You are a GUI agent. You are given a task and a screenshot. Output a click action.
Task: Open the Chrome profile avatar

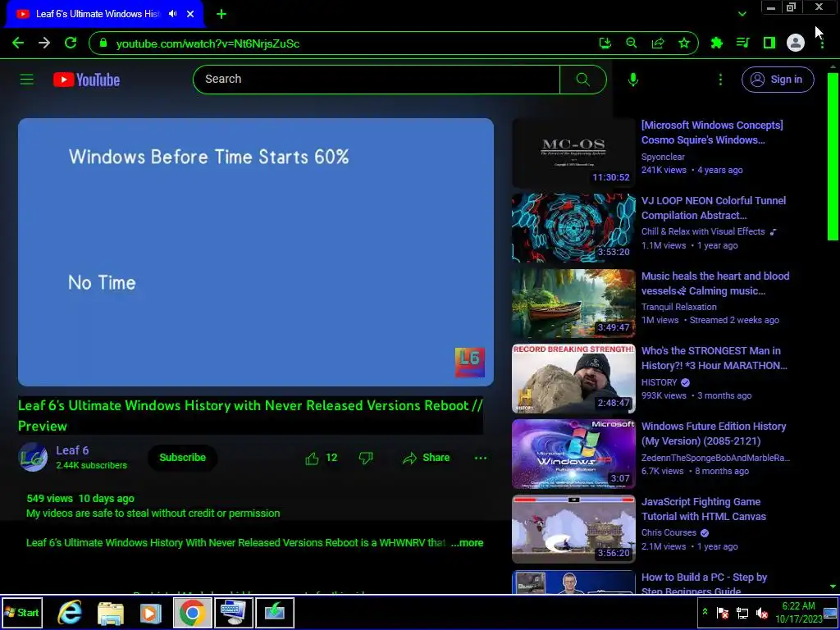(x=796, y=43)
